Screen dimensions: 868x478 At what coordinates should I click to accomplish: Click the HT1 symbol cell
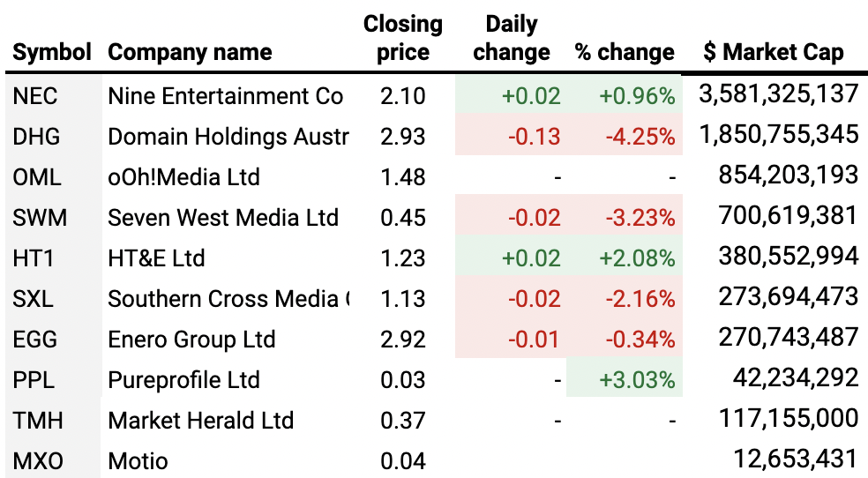click(34, 258)
